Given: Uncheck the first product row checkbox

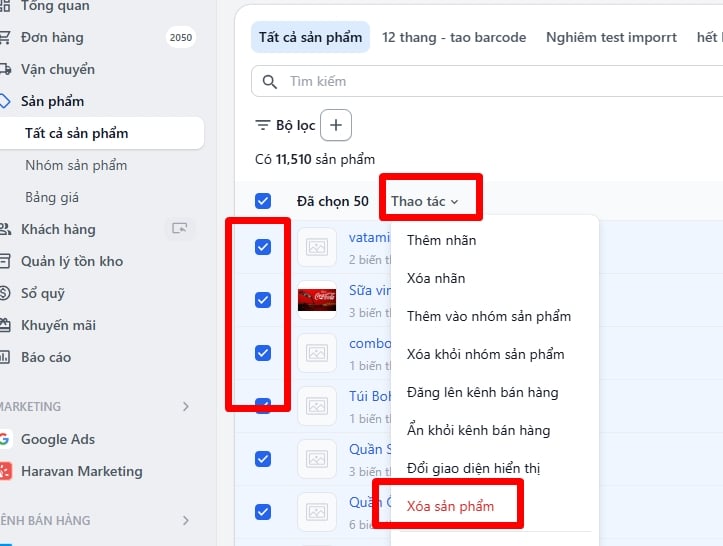Looking at the screenshot, I should pos(263,247).
